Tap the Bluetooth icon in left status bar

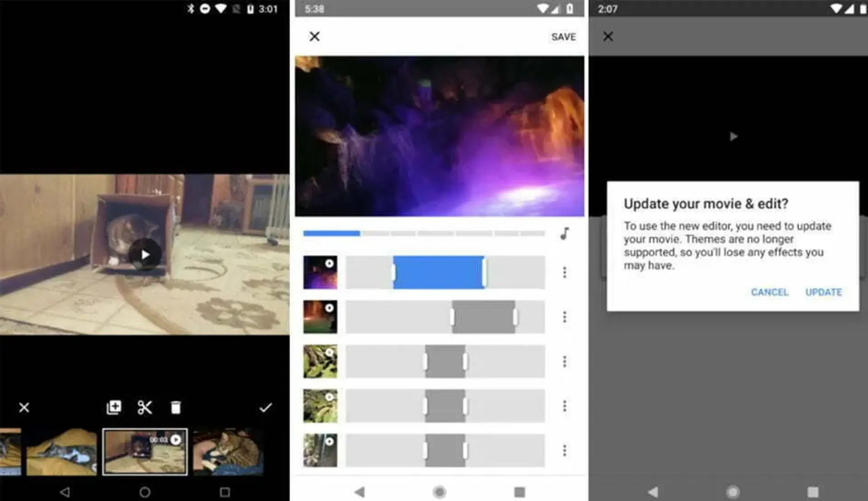point(191,9)
